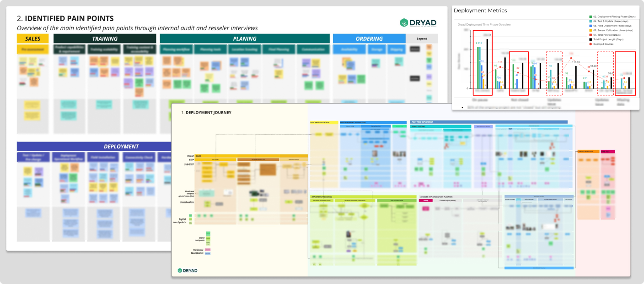Click the red Total Fire test legend square

click(x=591, y=35)
